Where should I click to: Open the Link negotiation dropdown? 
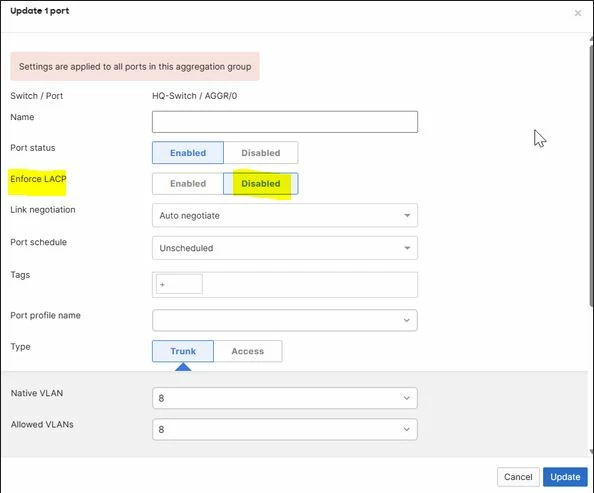(285, 216)
